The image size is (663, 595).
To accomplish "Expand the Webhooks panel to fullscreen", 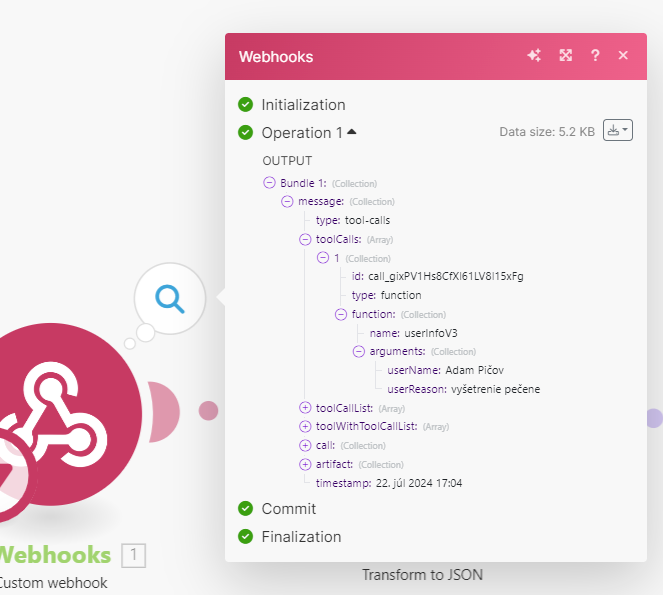I will [566, 55].
